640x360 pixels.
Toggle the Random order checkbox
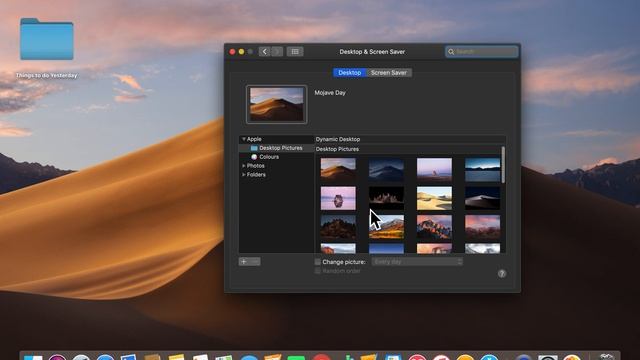pyautogui.click(x=318, y=271)
